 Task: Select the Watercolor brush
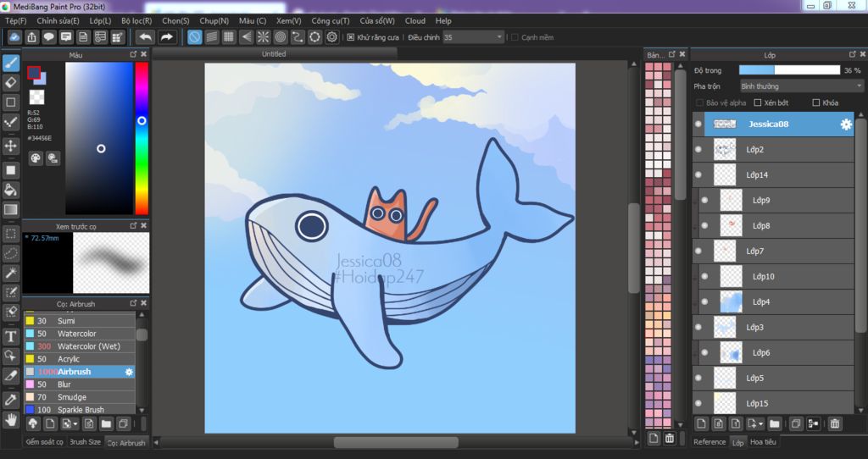79,334
